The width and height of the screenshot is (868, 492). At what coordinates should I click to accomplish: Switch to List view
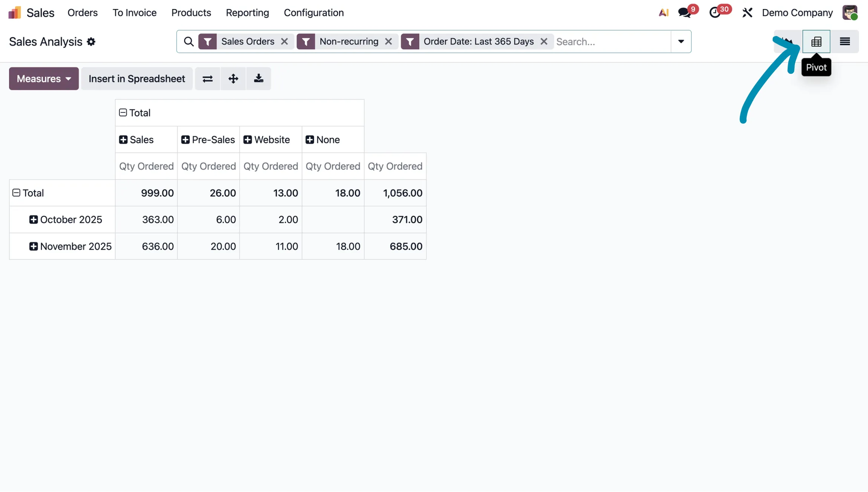(844, 42)
